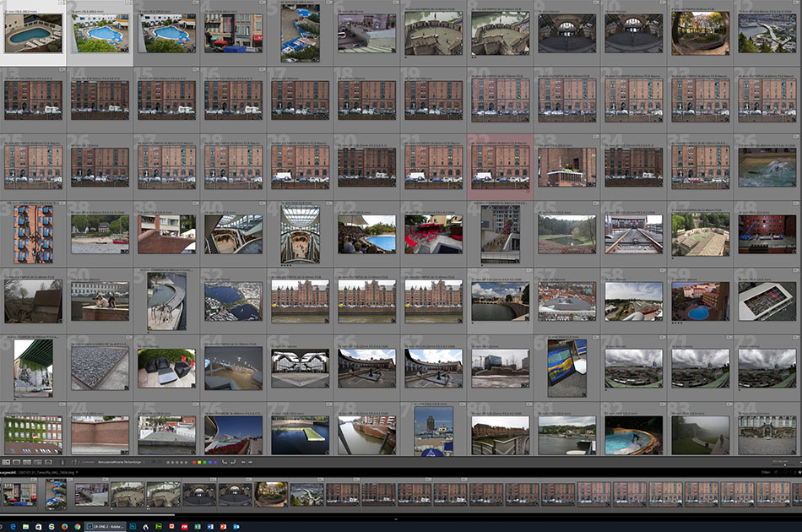Screen dimensions: 802x532
Task: Apply the green color label
Action: [204, 462]
